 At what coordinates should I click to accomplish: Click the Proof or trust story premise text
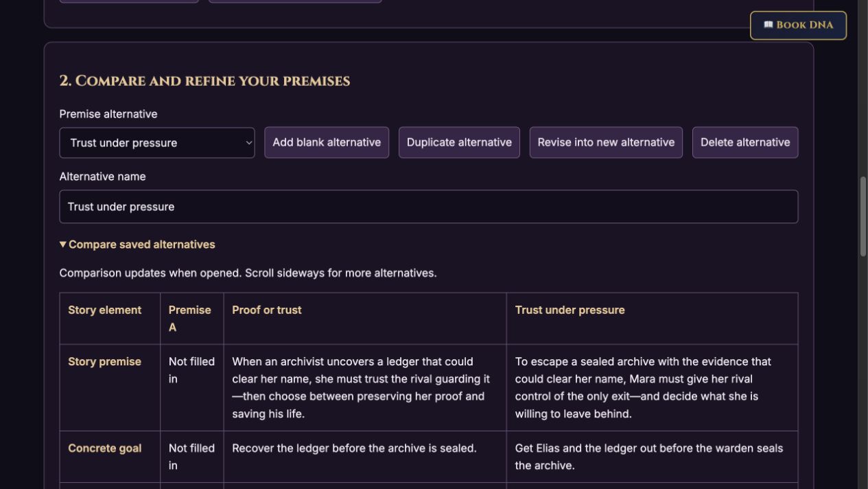tap(362, 387)
